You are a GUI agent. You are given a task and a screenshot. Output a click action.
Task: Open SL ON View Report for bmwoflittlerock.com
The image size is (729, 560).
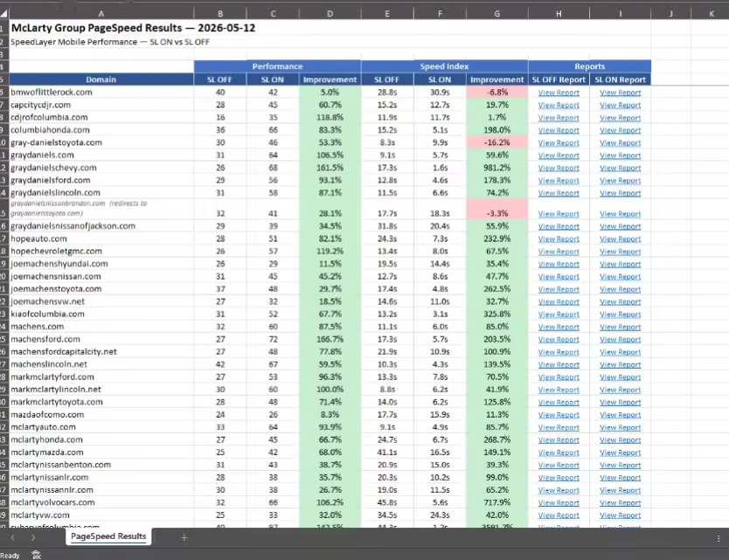click(620, 93)
